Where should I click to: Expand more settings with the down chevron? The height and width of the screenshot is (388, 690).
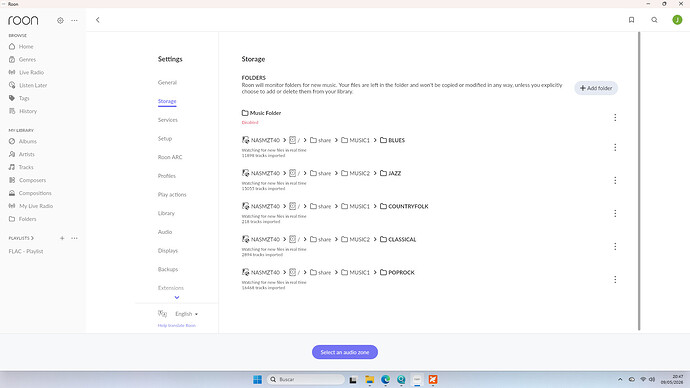[x=177, y=297]
